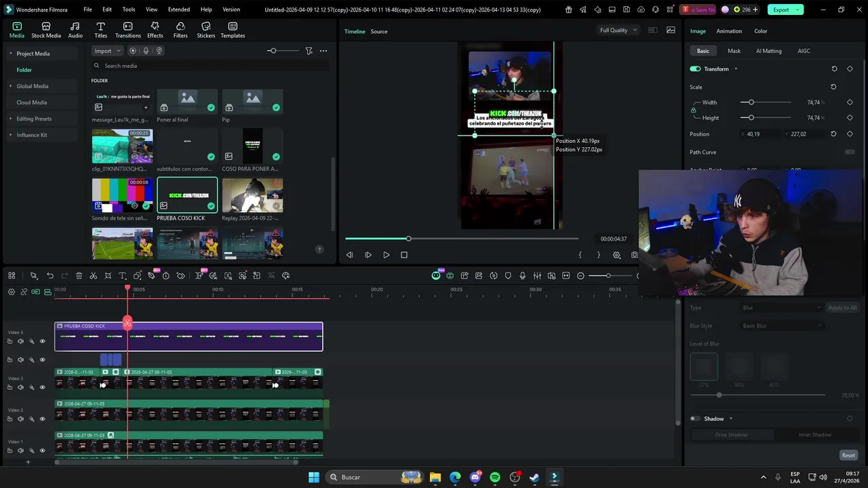This screenshot has height=488, width=868.
Task: Switch to the Source preview tab
Action: pyautogui.click(x=379, y=32)
